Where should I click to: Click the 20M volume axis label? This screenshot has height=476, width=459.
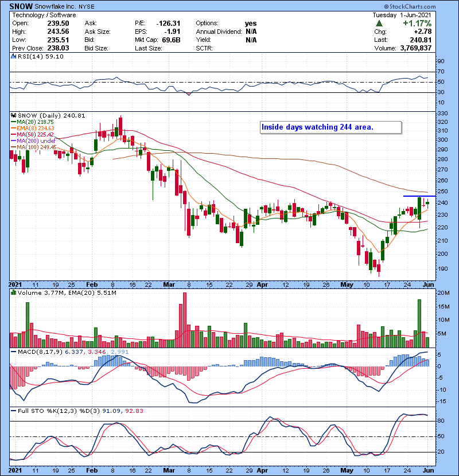coord(443,292)
